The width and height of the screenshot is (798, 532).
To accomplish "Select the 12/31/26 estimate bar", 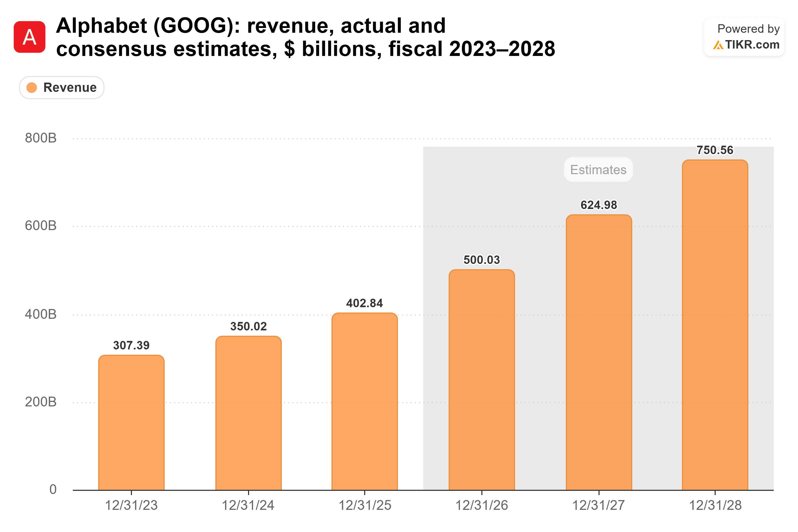I will click(x=482, y=380).
